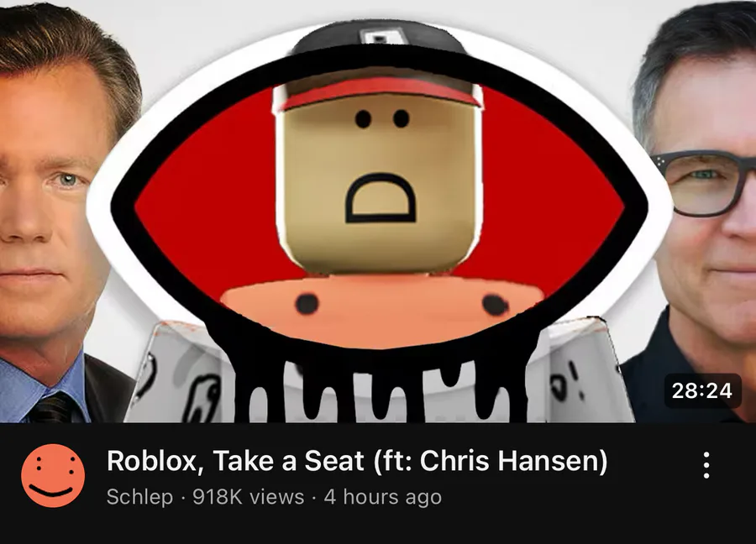The height and width of the screenshot is (544, 756).
Task: Click the 4 hours ago timestamp
Action: [382, 497]
